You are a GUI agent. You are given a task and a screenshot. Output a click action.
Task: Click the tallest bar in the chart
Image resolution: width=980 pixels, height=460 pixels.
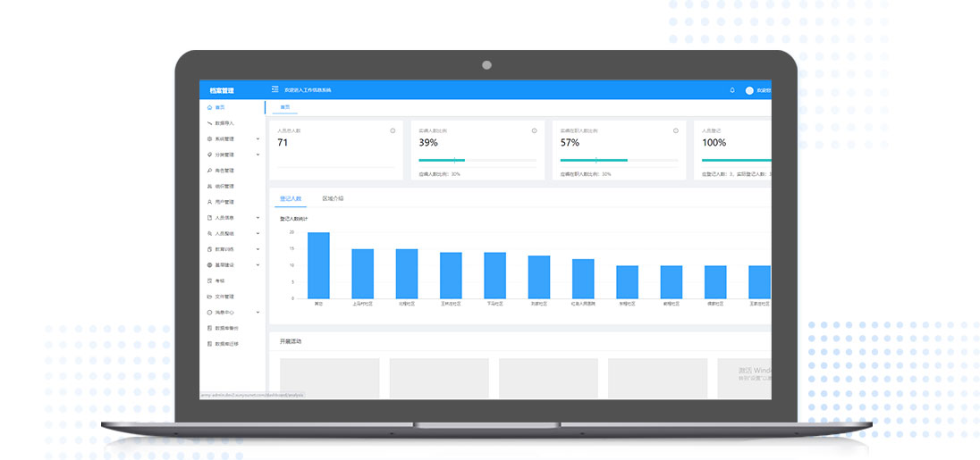pyautogui.click(x=318, y=265)
